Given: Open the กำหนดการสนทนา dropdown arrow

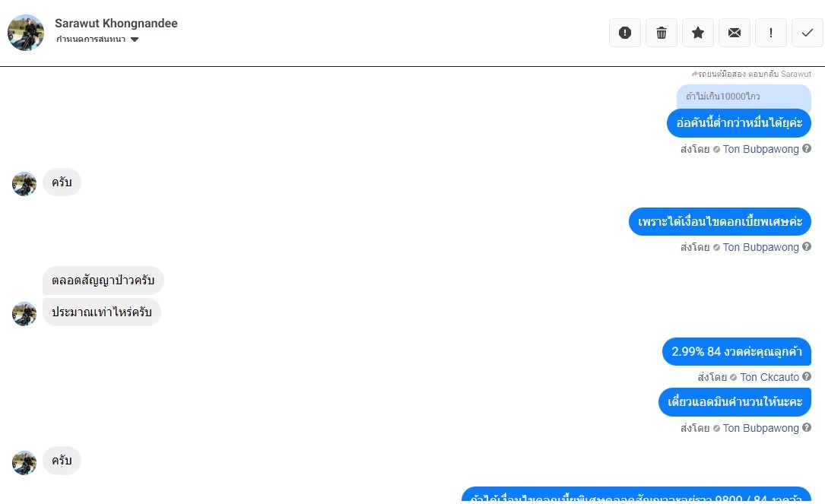Looking at the screenshot, I should (x=135, y=40).
